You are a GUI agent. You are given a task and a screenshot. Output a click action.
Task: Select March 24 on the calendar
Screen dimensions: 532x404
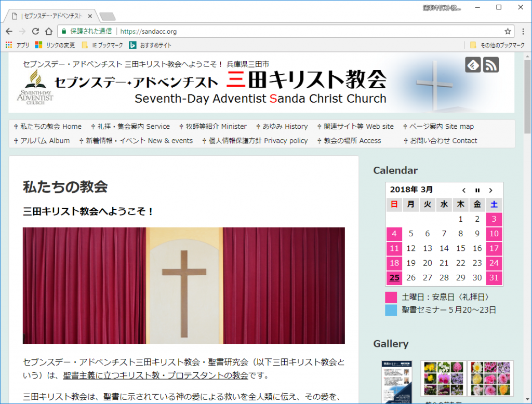[x=494, y=263]
